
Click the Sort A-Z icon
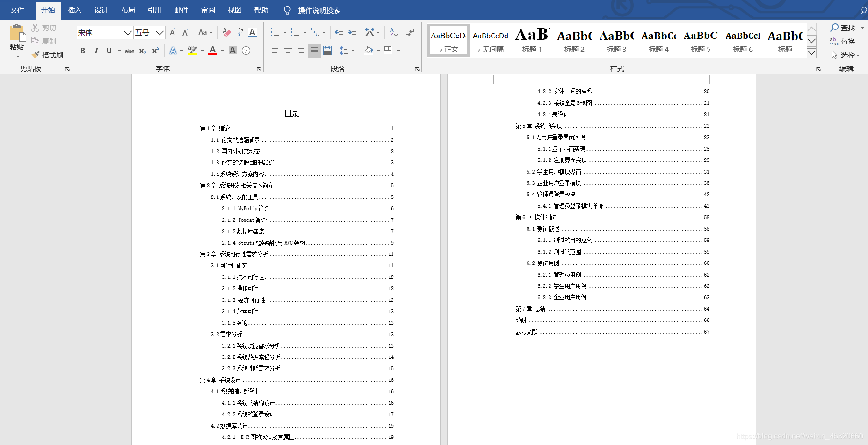coord(393,32)
